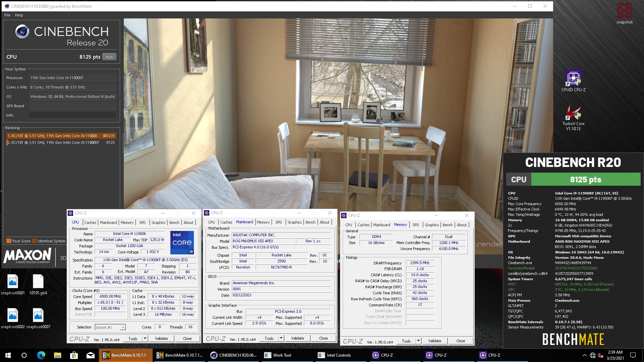644x362 pixels.
Task: Click the CPU-Z Memory window title icon
Action: click(x=344, y=216)
